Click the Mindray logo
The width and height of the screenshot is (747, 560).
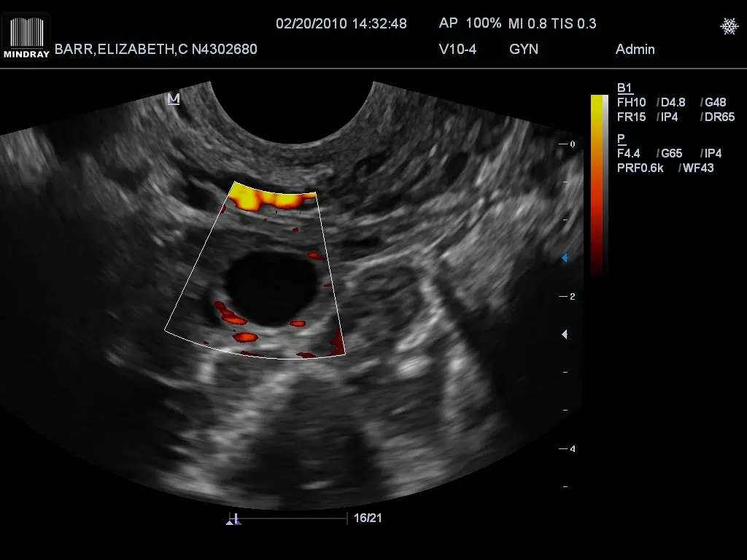click(x=26, y=36)
